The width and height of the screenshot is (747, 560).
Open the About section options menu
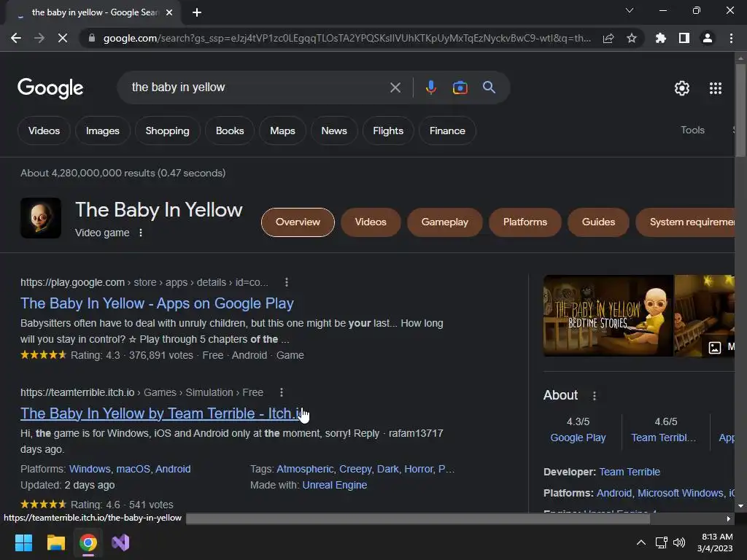(594, 395)
